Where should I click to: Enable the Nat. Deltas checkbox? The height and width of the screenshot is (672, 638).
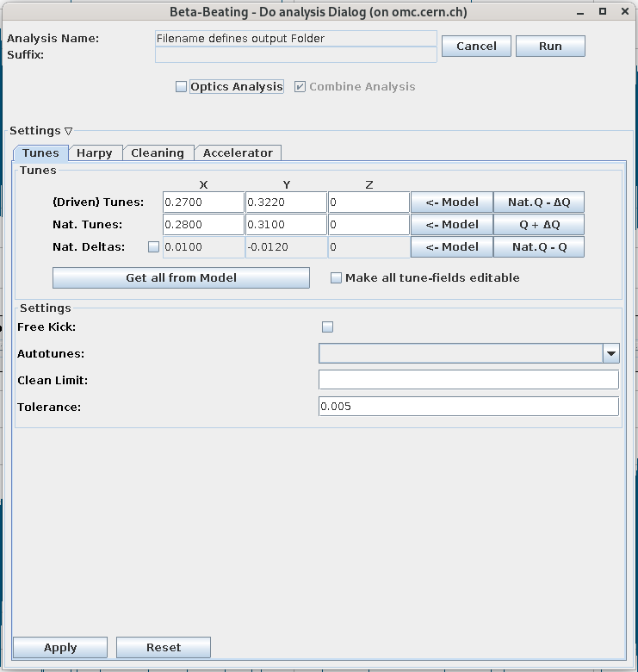click(x=153, y=247)
